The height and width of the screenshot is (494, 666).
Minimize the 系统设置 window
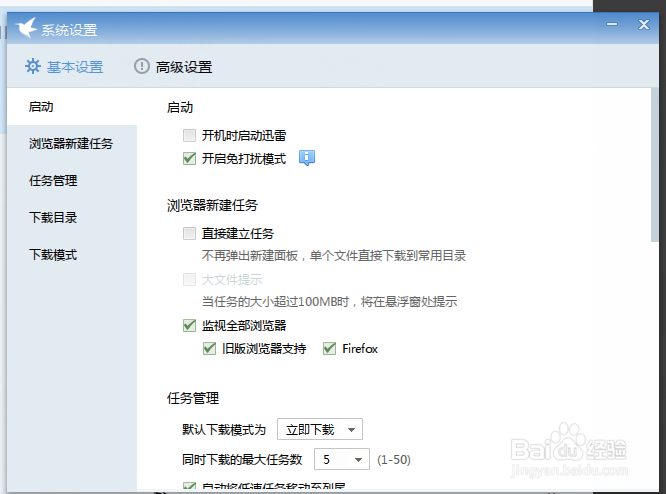tap(612, 24)
